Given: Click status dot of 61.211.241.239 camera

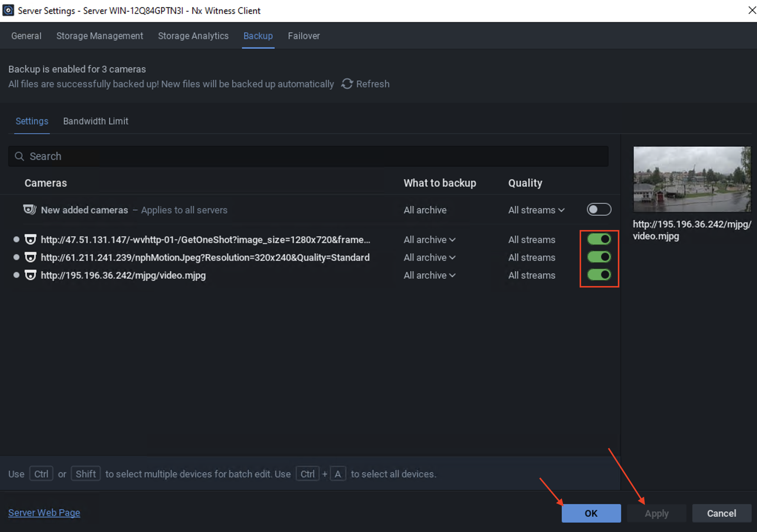Looking at the screenshot, I should (16, 257).
